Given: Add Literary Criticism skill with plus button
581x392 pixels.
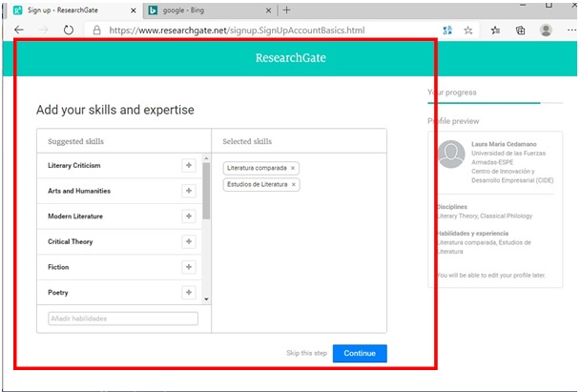Looking at the screenshot, I should click(188, 165).
